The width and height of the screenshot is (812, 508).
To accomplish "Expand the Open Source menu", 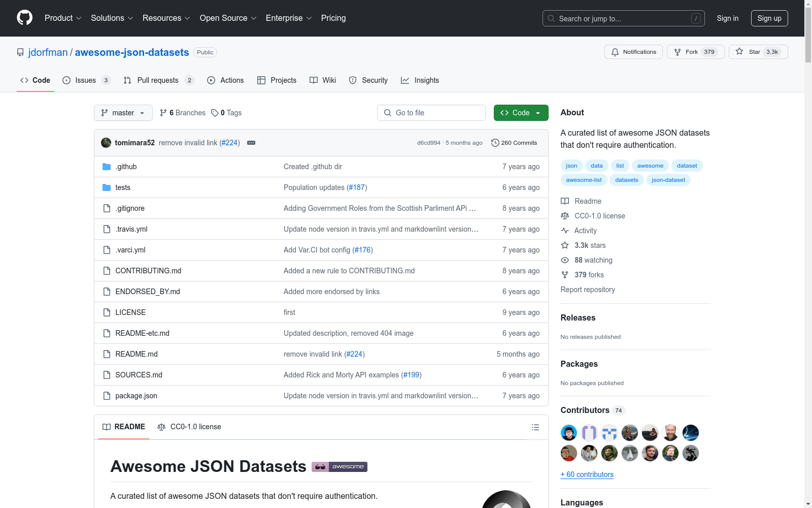I will [228, 18].
